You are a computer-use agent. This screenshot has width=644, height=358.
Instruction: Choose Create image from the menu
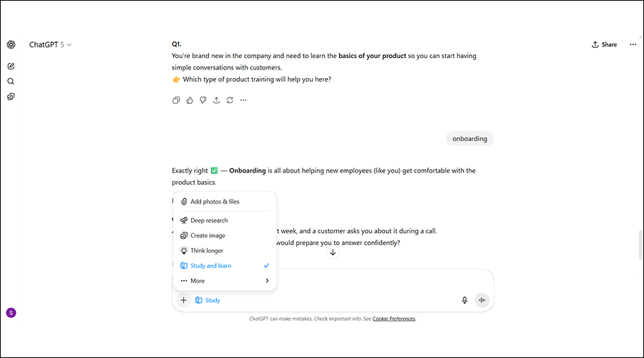pyautogui.click(x=208, y=236)
